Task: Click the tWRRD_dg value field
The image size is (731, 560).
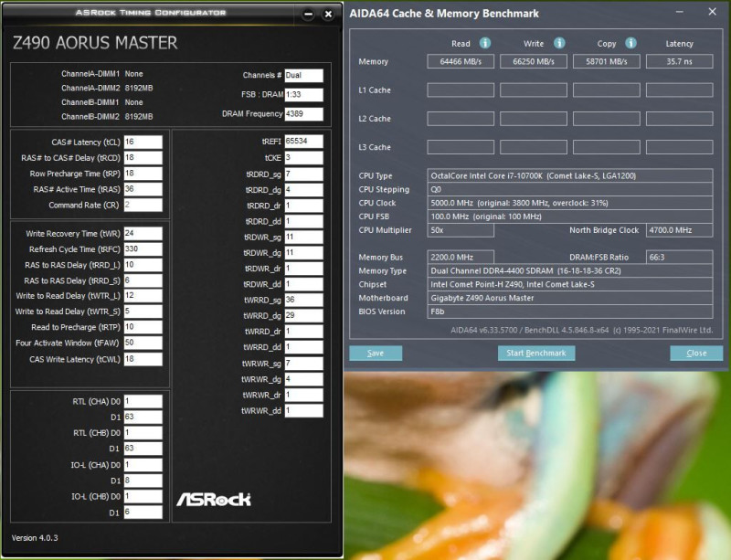Action: point(304,316)
